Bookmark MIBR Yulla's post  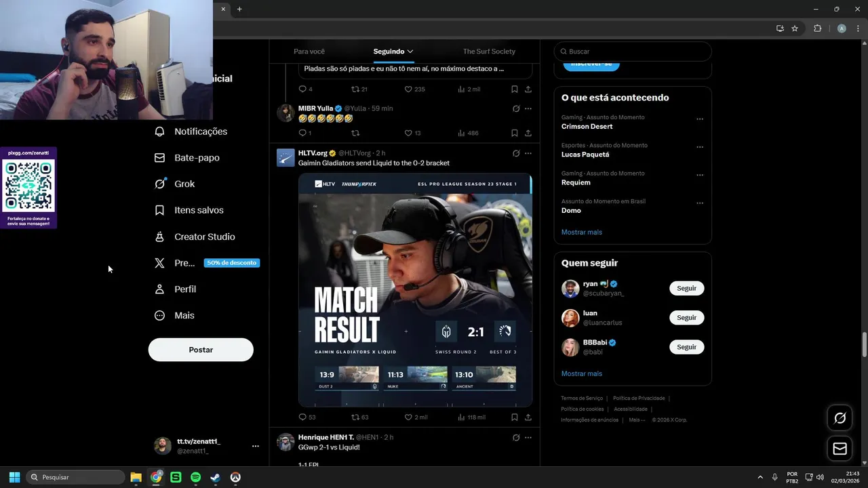tap(515, 133)
